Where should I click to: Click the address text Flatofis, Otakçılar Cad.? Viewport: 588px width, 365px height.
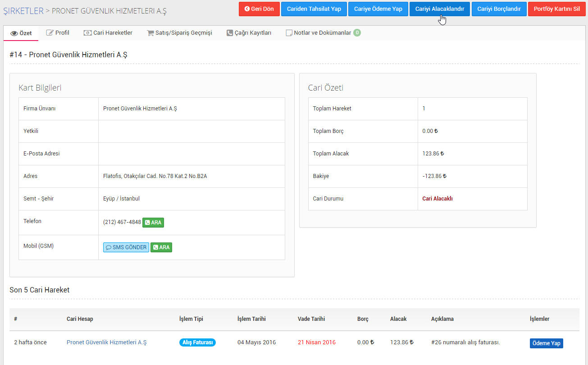[x=155, y=176]
